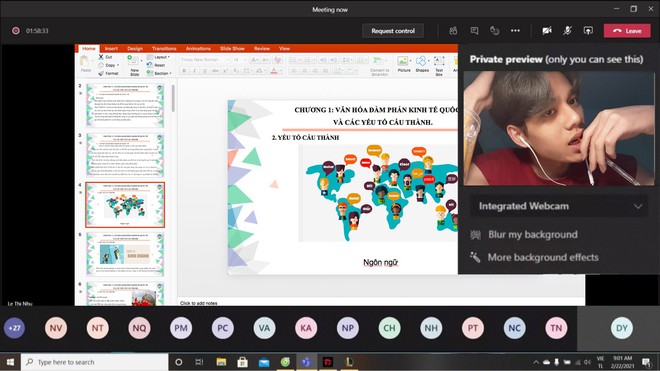Open the share content tray
The image size is (660, 371).
588,31
